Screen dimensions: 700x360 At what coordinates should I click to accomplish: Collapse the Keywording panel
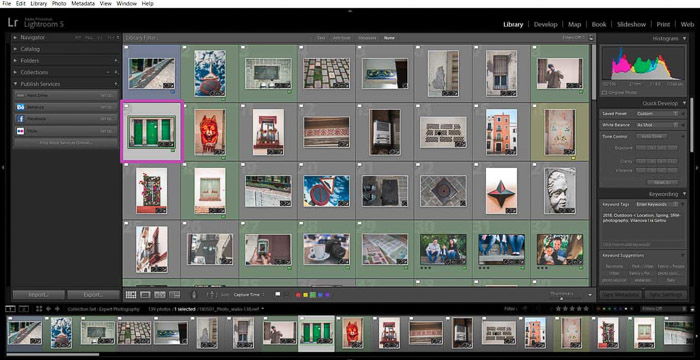[x=685, y=194]
